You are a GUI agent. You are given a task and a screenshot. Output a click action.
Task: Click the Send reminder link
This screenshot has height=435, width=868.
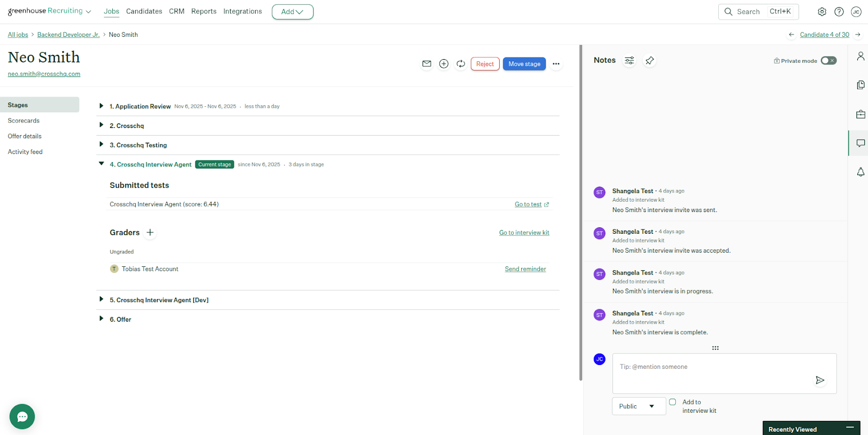coord(525,269)
